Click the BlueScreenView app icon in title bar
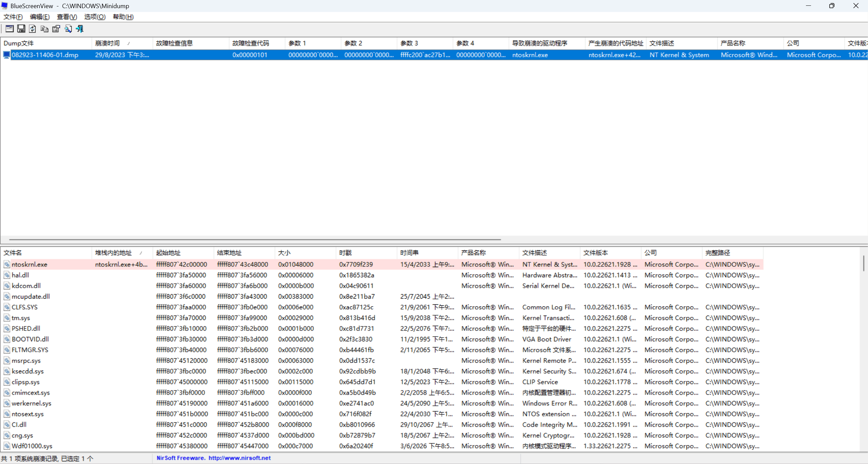Screen dimensions: 868x464 4,6
